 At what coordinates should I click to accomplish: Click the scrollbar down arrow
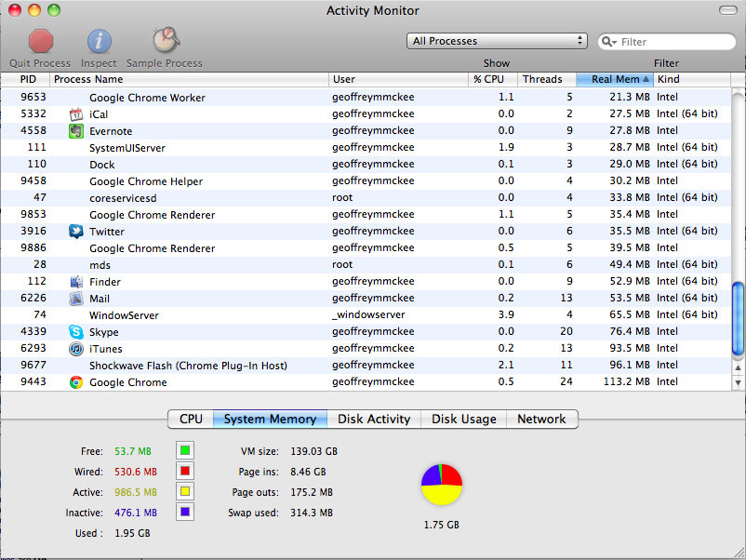coord(738,382)
